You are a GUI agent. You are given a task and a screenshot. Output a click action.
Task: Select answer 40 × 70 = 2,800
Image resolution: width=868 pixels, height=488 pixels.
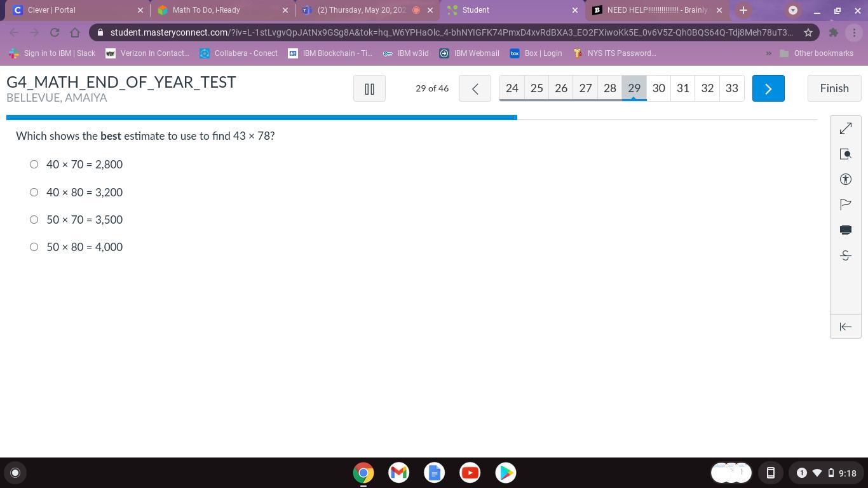pos(34,165)
